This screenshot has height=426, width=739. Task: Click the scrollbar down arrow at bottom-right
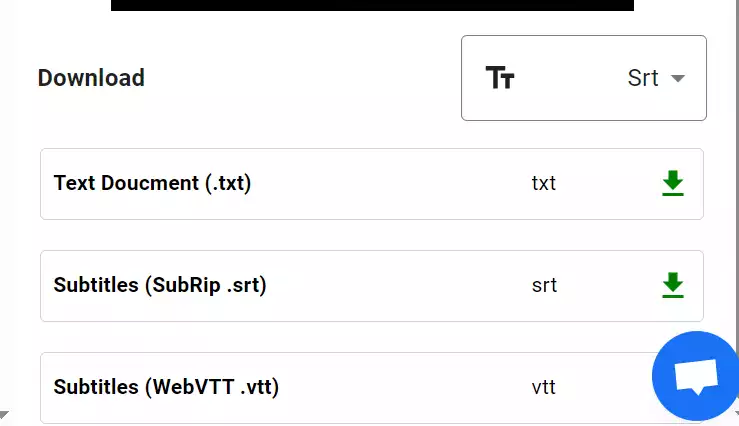coord(737,414)
